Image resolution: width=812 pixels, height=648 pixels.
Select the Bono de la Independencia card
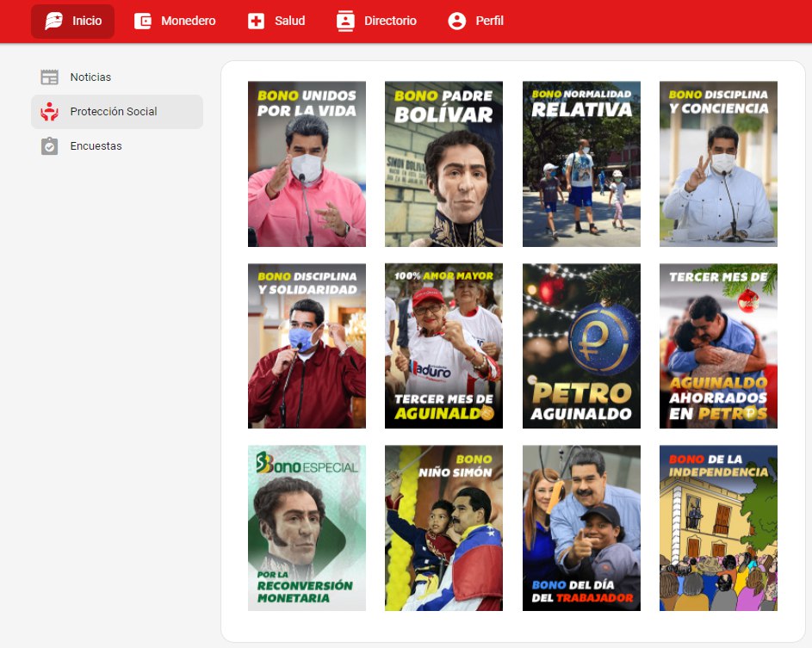(x=718, y=528)
